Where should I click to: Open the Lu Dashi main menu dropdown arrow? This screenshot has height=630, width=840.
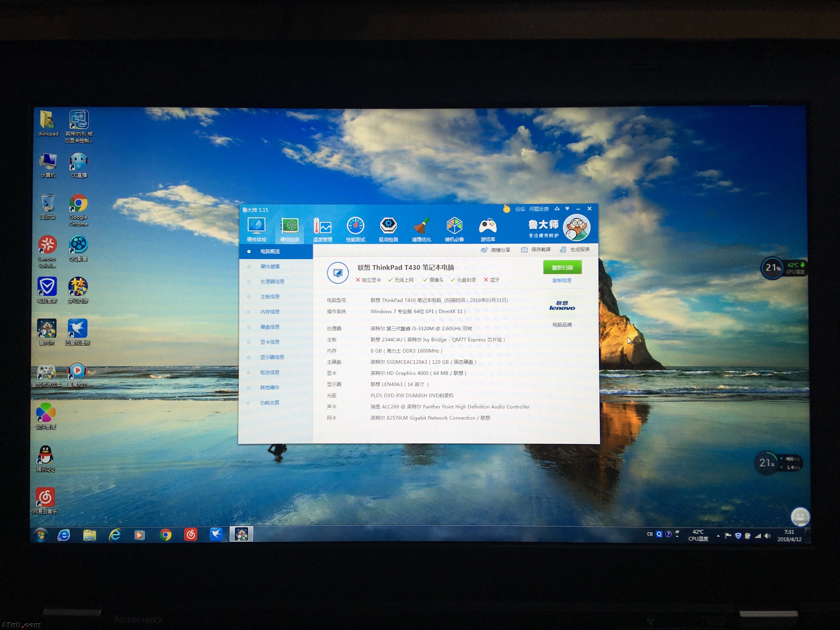click(x=567, y=209)
